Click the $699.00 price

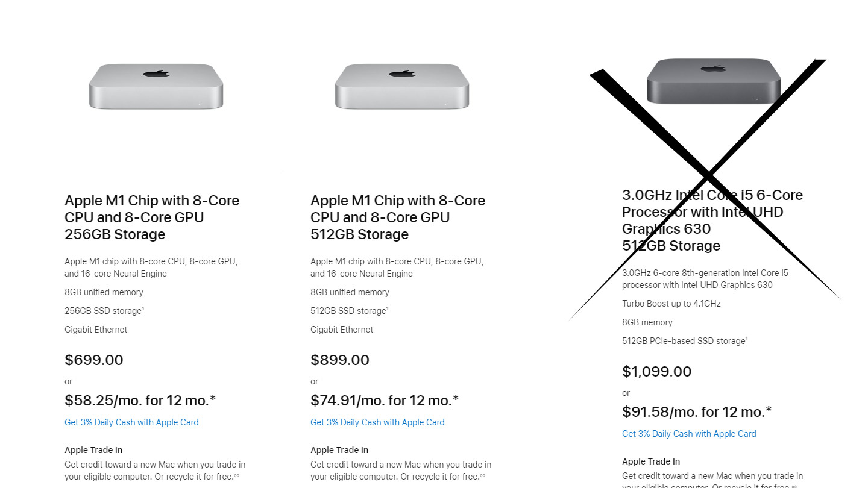click(x=94, y=360)
